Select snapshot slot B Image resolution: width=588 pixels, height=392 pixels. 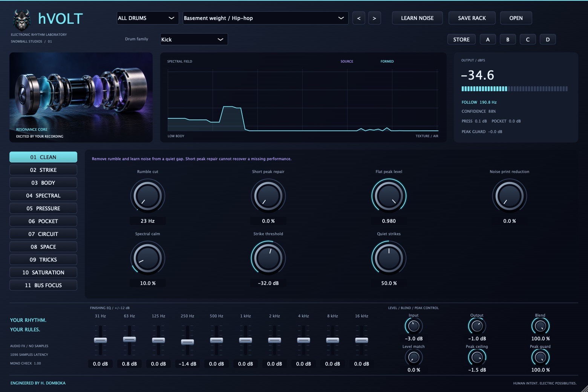(x=508, y=39)
